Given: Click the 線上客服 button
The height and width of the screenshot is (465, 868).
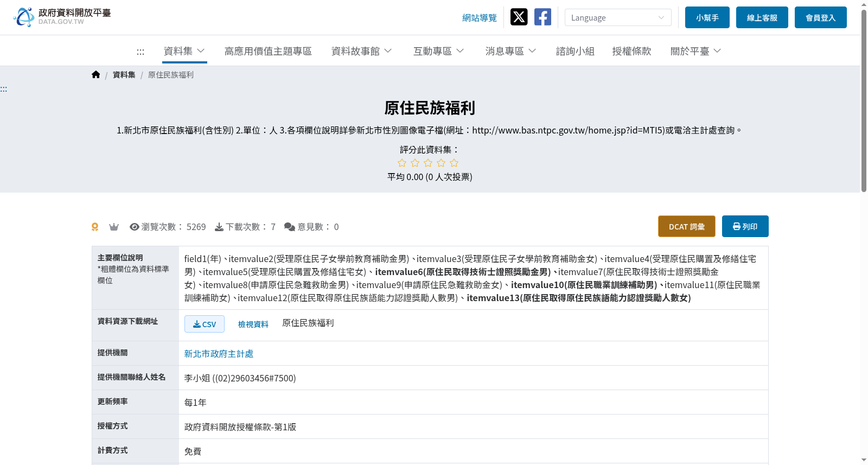Looking at the screenshot, I should pos(762,17).
